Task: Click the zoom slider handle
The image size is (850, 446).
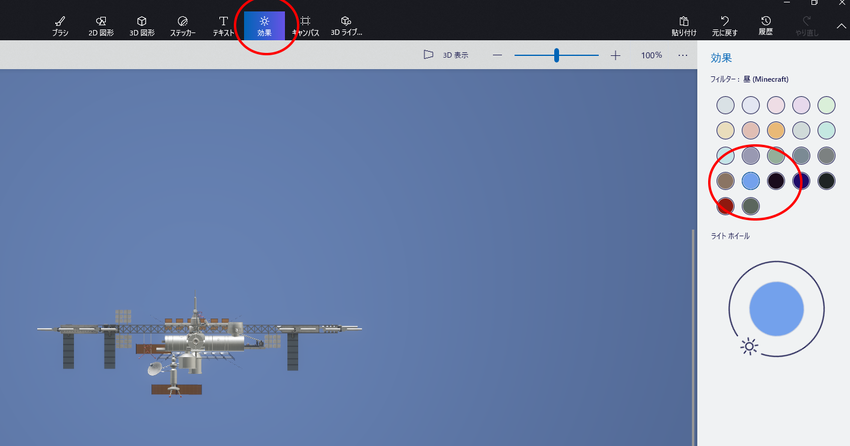Action: [556, 55]
